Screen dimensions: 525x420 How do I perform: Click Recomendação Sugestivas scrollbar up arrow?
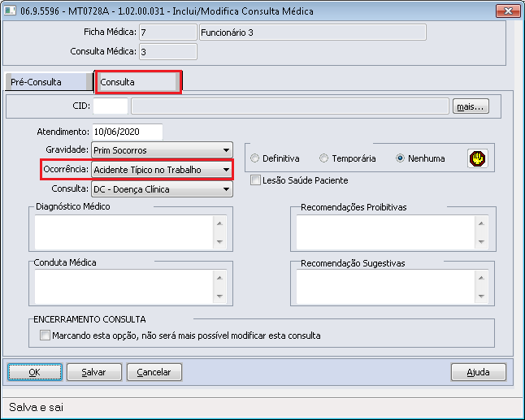(481, 278)
